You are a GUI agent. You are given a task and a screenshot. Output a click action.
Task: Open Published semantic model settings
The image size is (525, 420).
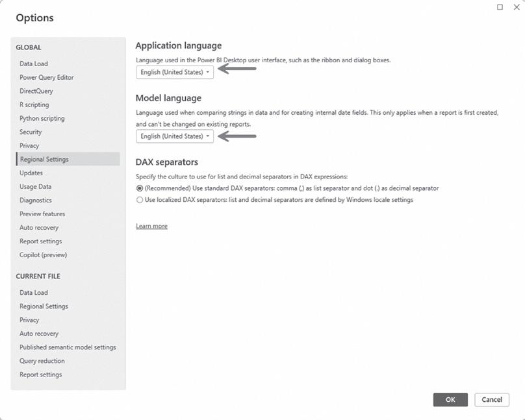click(68, 347)
